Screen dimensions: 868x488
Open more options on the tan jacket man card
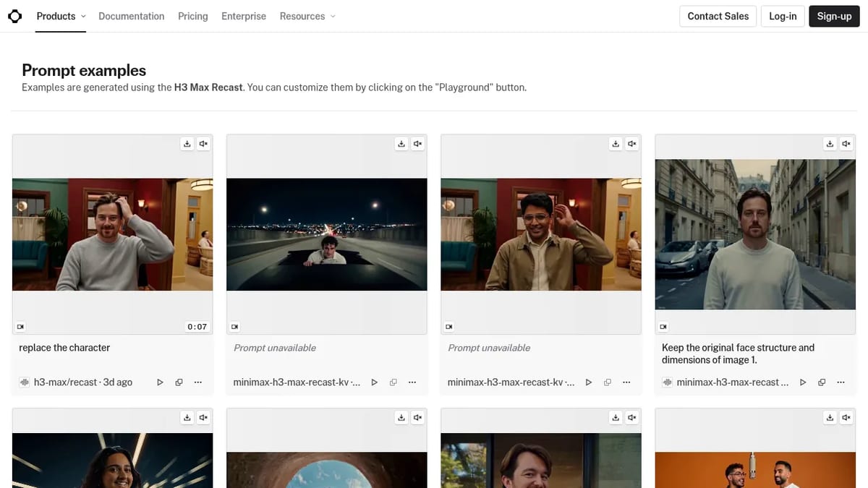tap(626, 382)
